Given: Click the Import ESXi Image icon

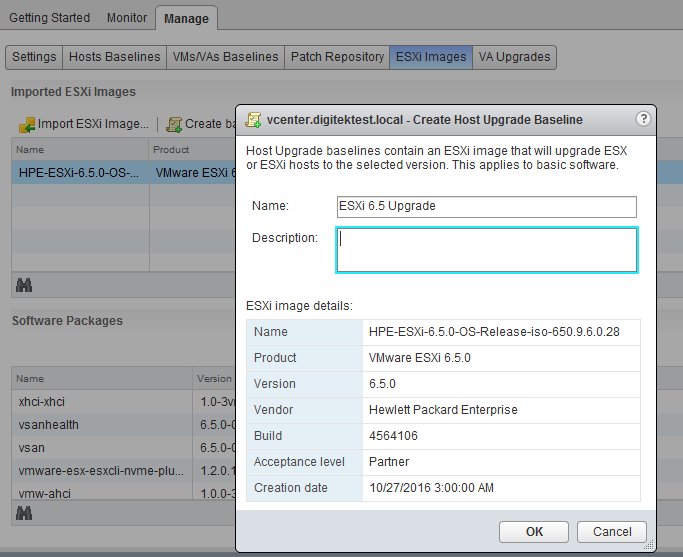Looking at the screenshot, I should (27, 125).
